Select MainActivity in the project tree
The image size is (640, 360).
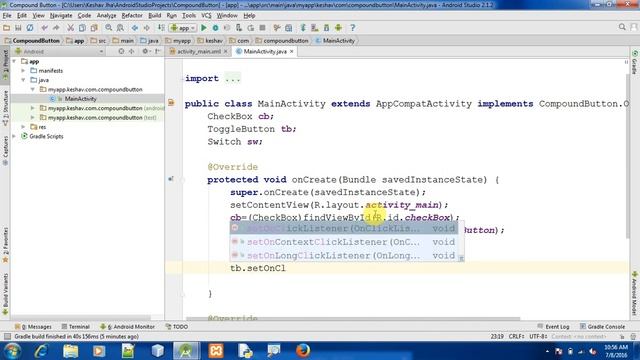(80, 99)
